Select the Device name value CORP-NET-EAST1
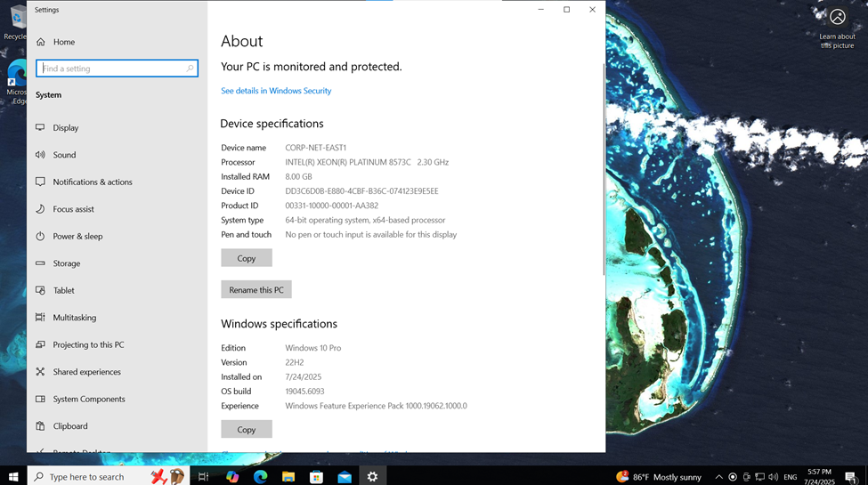This screenshot has height=485, width=868. [x=315, y=148]
